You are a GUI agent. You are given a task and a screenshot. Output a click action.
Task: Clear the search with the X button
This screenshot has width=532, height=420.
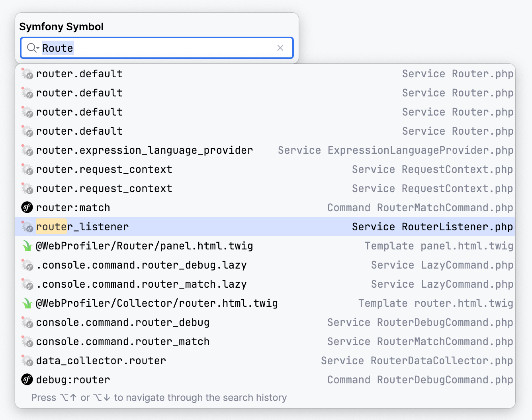point(280,48)
